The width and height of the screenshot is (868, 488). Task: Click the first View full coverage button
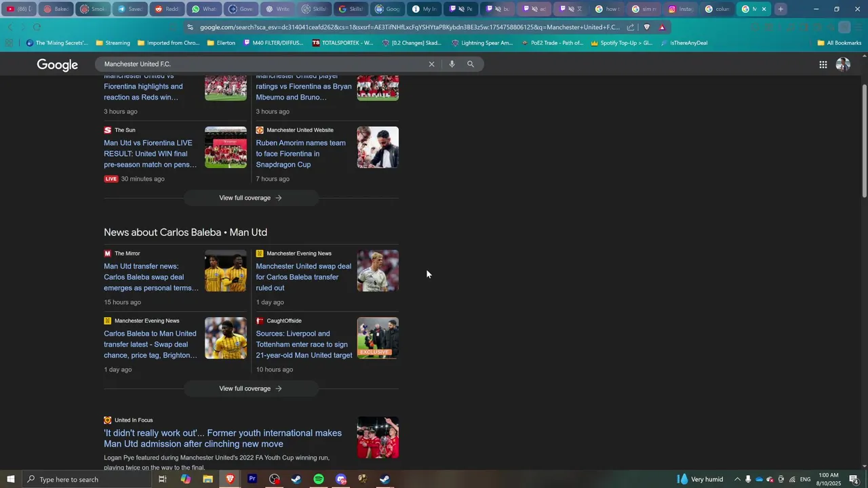250,198
